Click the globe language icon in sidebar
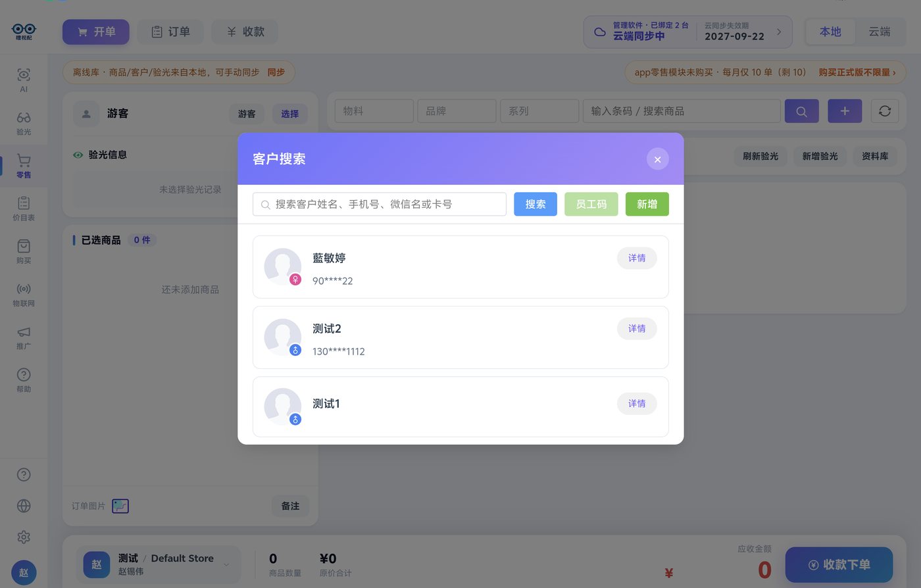 coord(24,506)
